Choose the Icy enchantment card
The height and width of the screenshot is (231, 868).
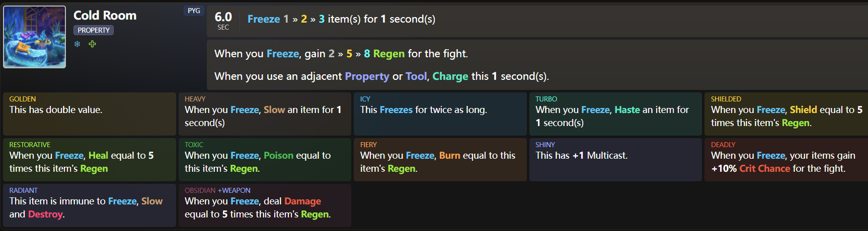point(440,113)
